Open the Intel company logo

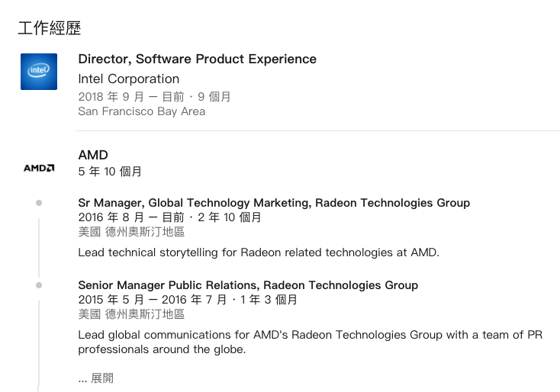click(x=39, y=72)
